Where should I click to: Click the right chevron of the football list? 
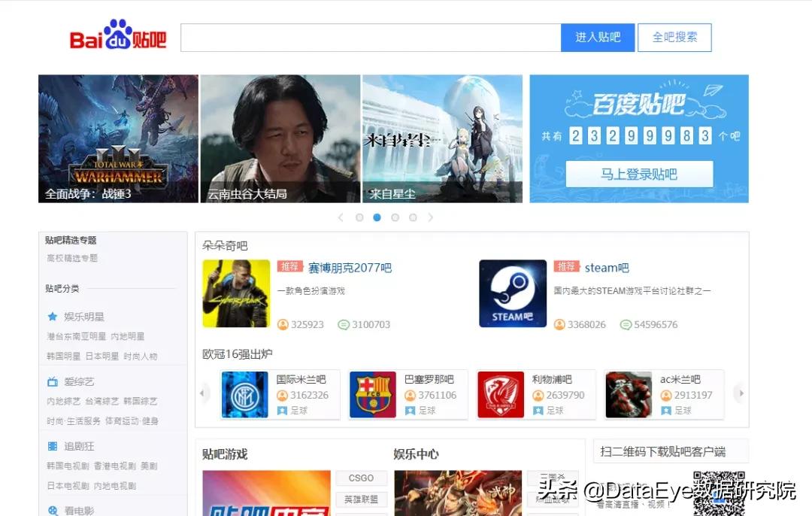click(x=740, y=393)
